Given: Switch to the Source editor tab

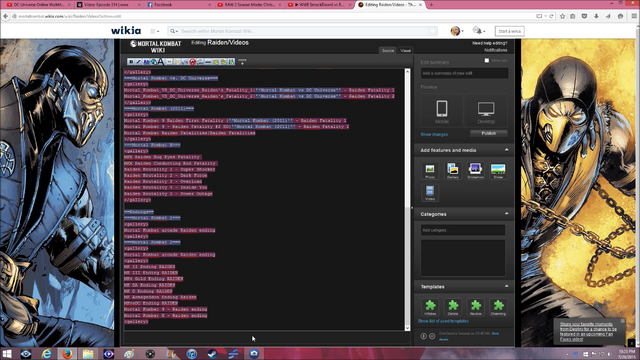Looking at the screenshot, I should (388, 51).
